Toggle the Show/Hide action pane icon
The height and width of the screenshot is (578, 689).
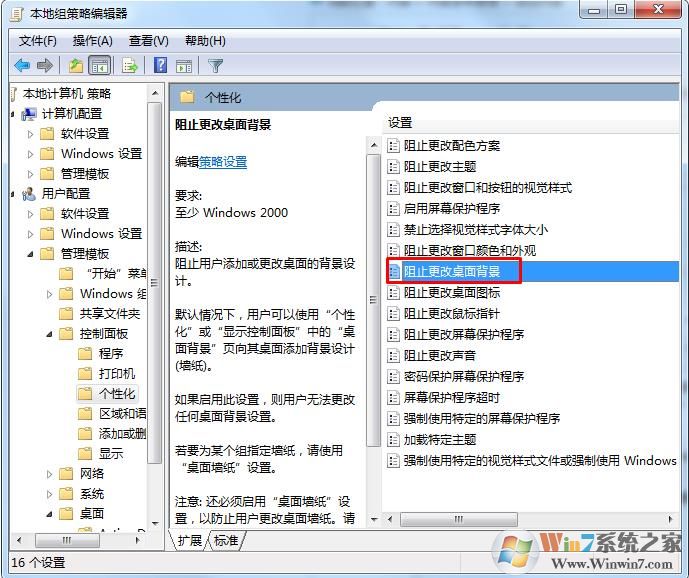pos(184,66)
